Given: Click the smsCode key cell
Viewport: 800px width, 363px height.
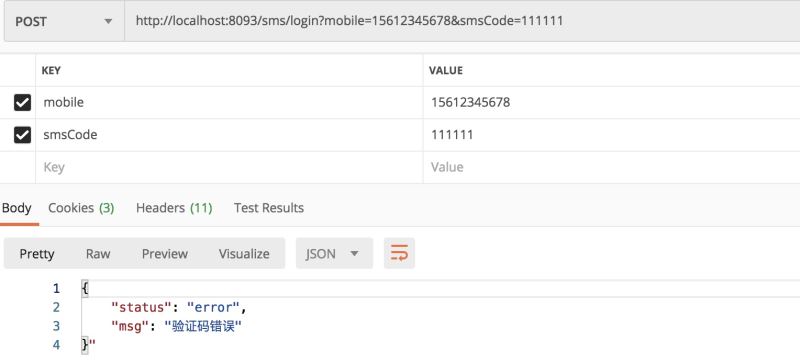Looking at the screenshot, I should (x=229, y=135).
